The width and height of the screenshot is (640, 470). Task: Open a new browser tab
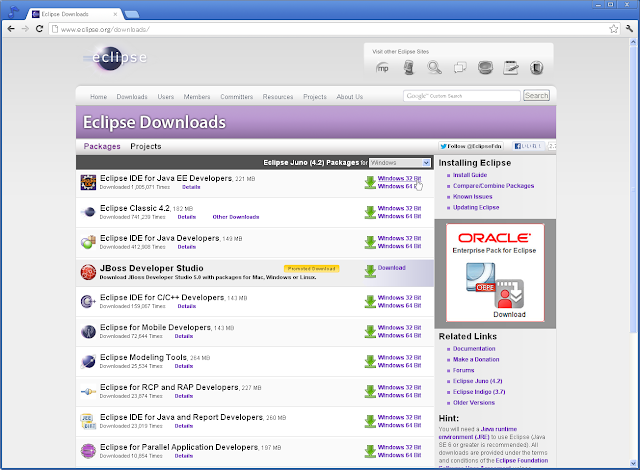(x=131, y=14)
